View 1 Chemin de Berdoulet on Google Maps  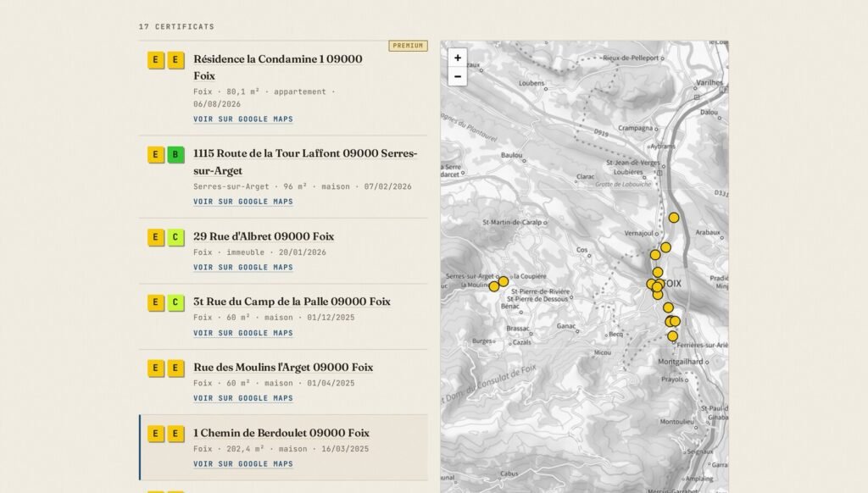(x=243, y=464)
